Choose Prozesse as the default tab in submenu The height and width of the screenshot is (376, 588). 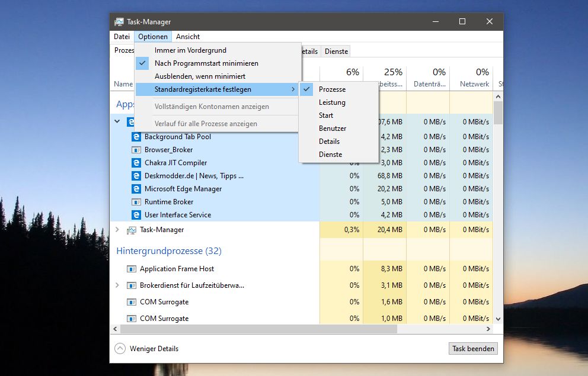tap(338, 89)
